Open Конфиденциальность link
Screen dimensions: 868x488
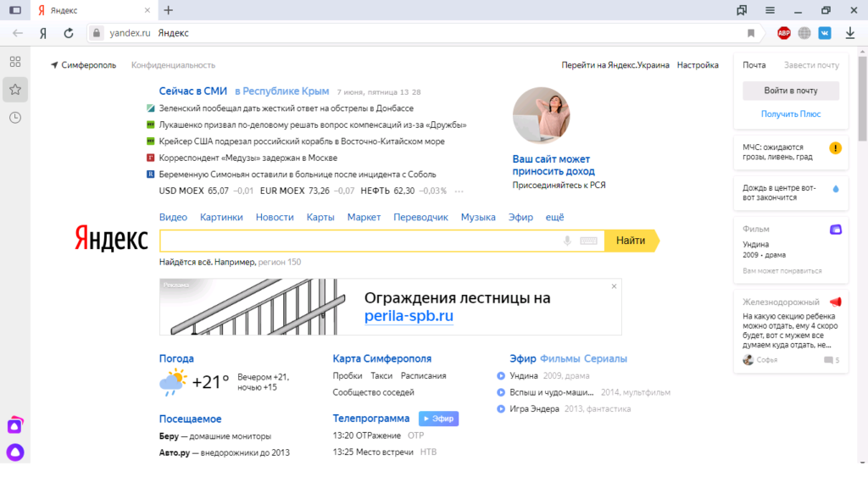point(173,65)
